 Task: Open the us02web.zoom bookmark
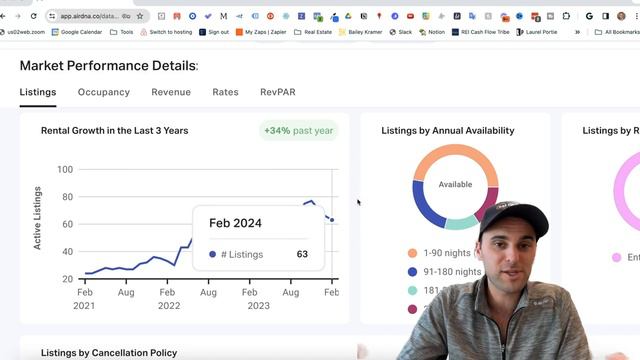[x=22, y=32]
